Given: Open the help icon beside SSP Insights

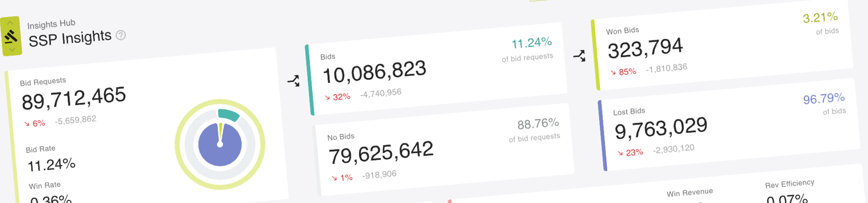Looking at the screenshot, I should point(121,35).
